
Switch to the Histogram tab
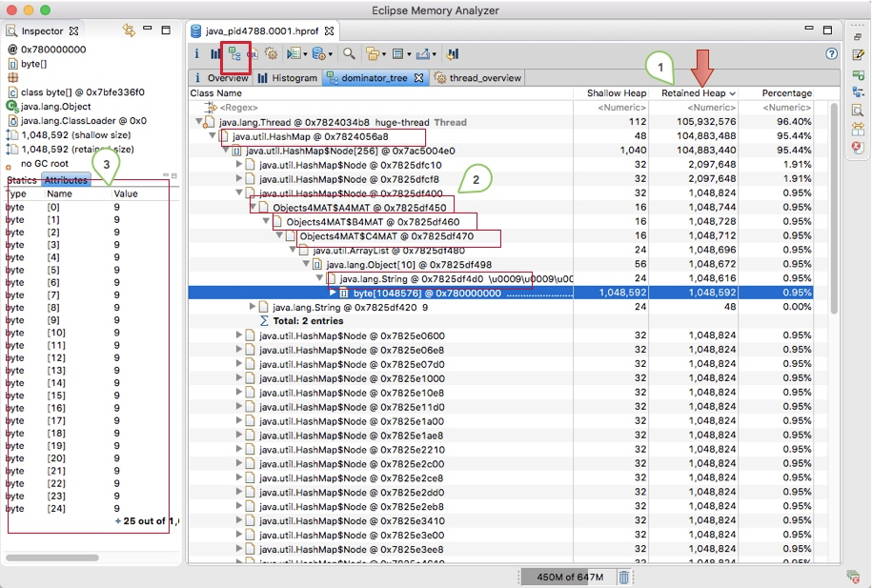tap(288, 78)
